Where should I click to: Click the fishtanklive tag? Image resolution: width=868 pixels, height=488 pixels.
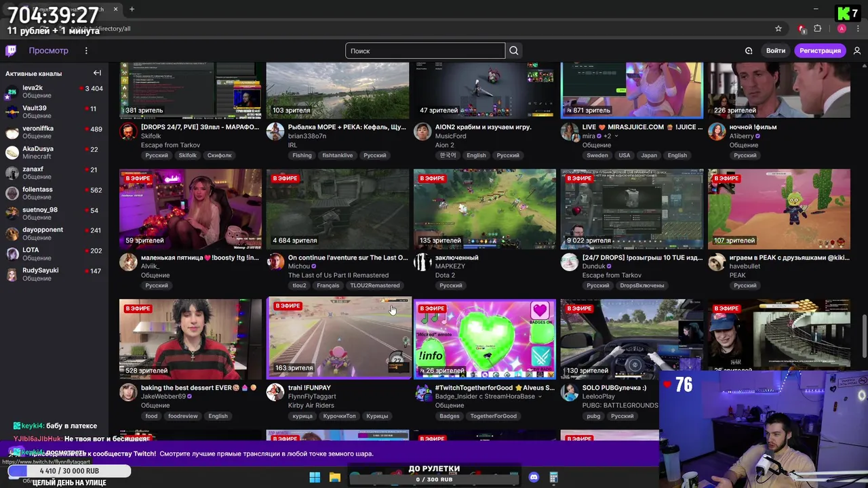338,155
